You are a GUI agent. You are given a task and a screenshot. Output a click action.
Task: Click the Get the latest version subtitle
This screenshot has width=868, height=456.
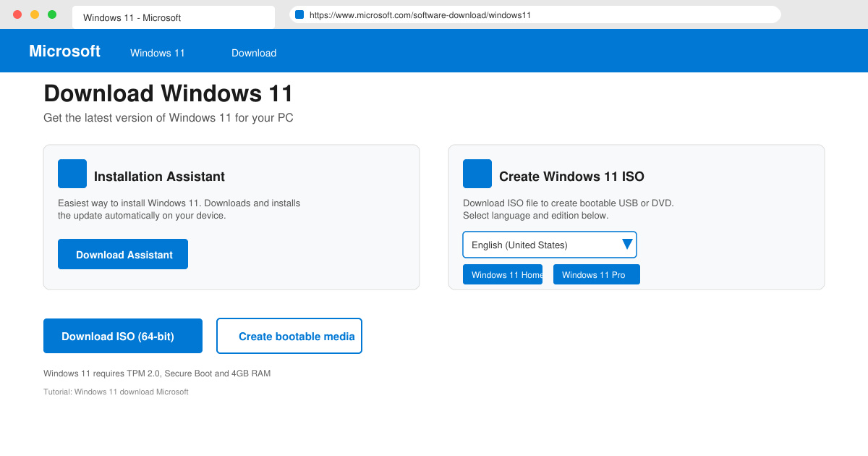click(x=169, y=117)
